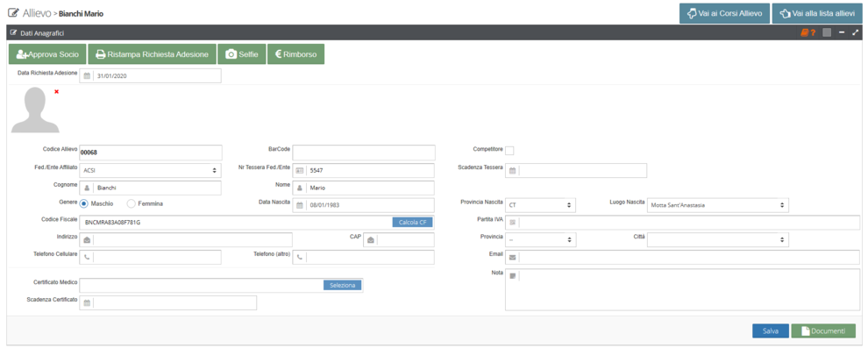This screenshot has width=868, height=348.
Task: Click phone icon in Telefono Cellulare
Action: [x=87, y=257]
